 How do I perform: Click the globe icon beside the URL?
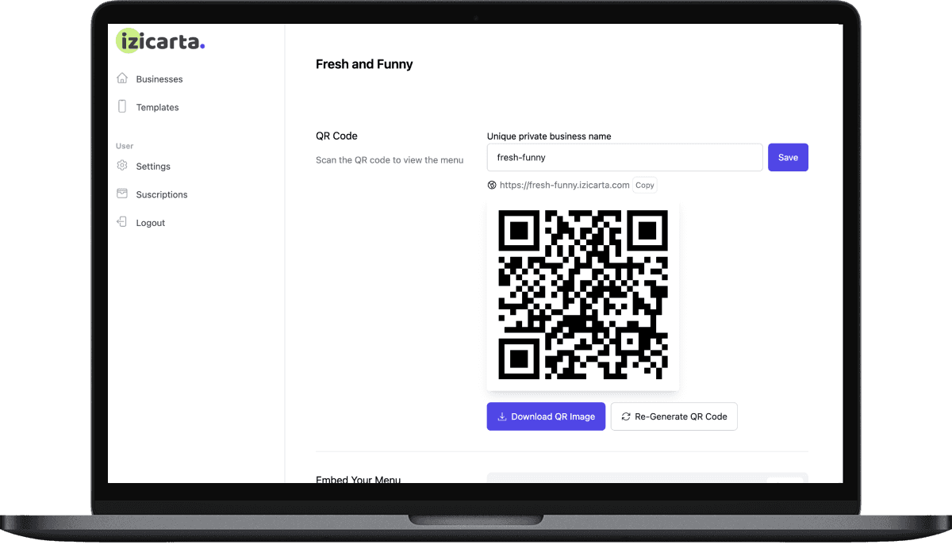pyautogui.click(x=492, y=185)
